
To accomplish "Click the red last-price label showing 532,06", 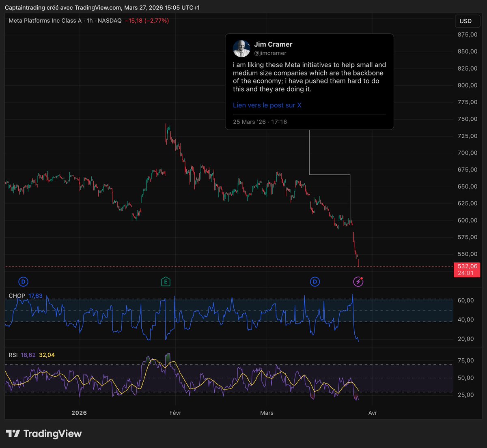I will pos(466,270).
